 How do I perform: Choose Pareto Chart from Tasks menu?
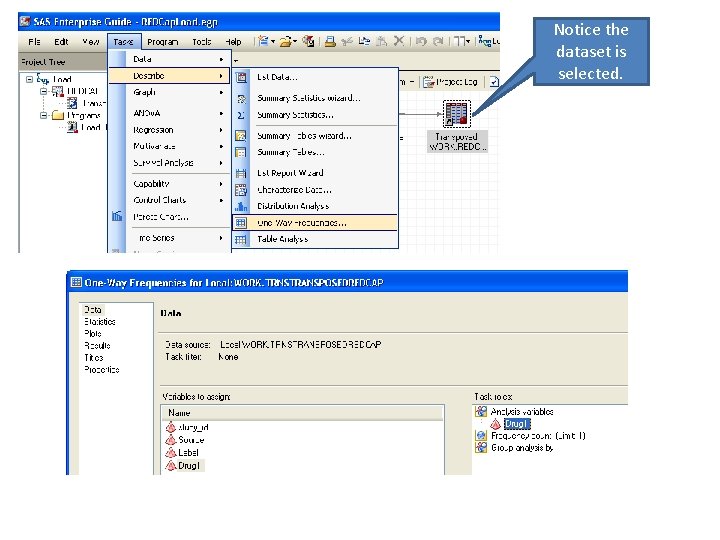(x=169, y=217)
